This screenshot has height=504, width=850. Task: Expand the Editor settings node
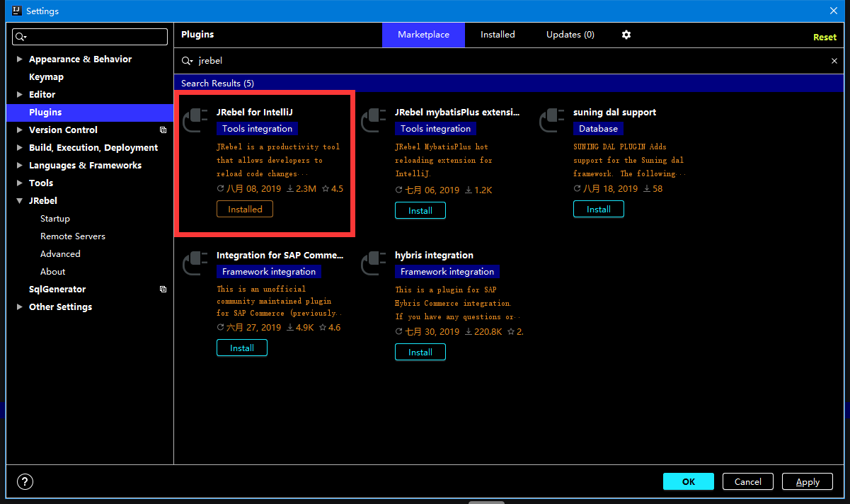19,95
